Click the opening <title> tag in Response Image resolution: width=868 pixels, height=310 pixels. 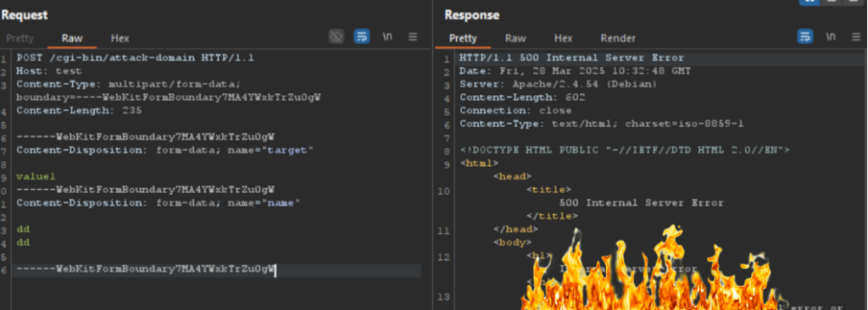tap(549, 190)
